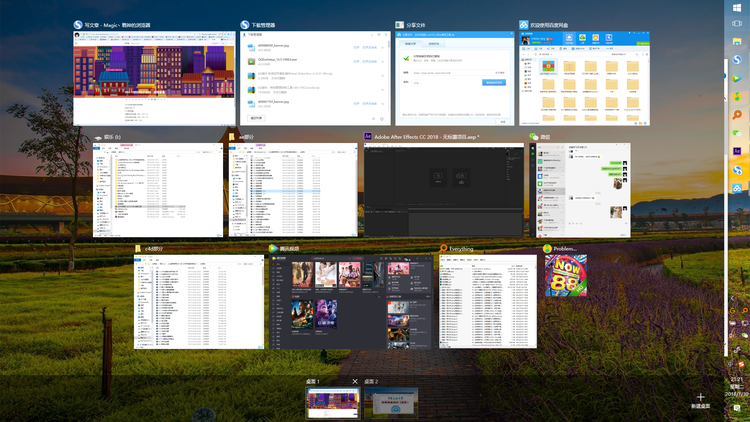Switch to virtual desktop 桌面 2

point(391,404)
